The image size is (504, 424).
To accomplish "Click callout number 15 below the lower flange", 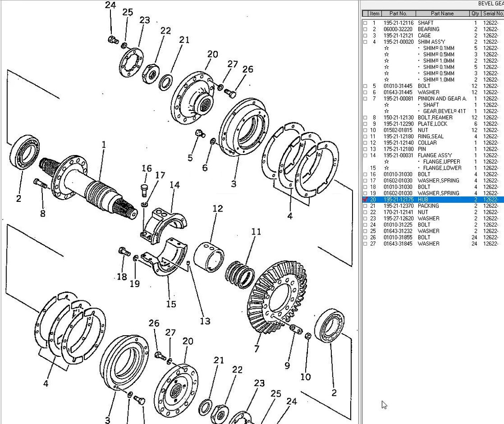I will 171,304.
